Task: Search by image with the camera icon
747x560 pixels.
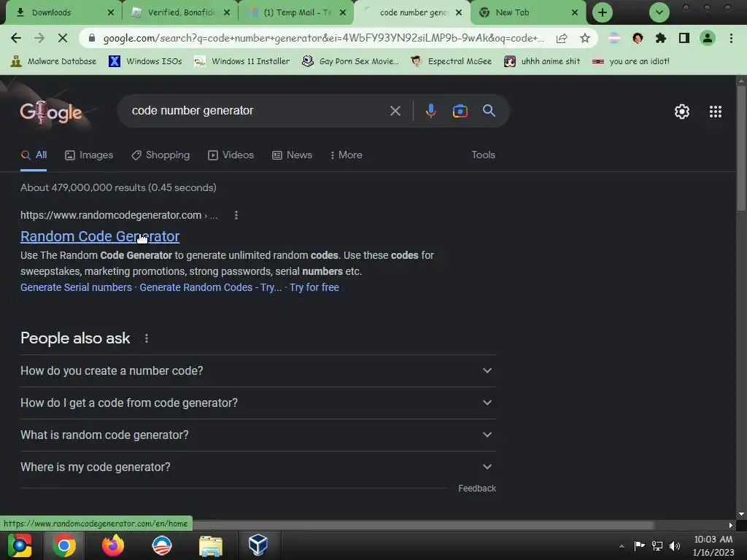Action: click(x=460, y=111)
